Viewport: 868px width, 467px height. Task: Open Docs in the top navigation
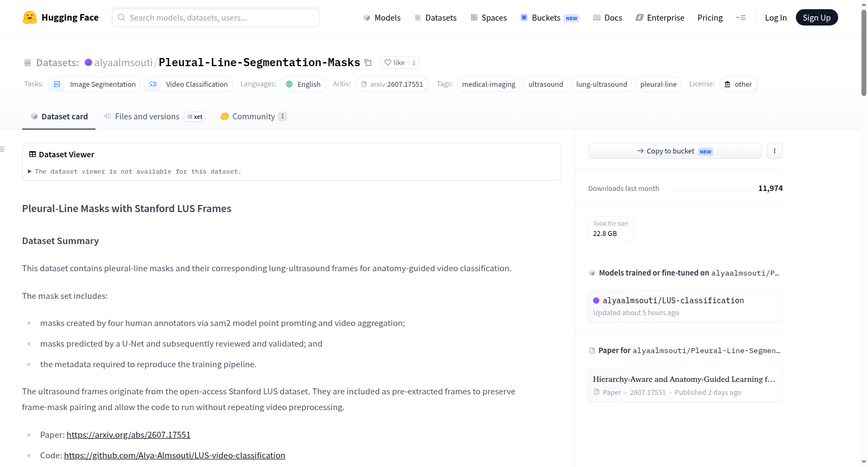point(608,17)
